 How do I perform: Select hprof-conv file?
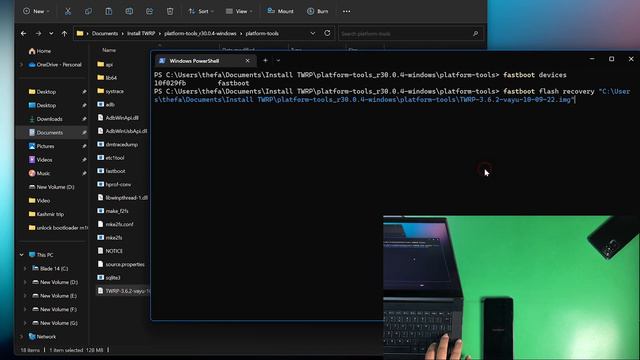118,184
